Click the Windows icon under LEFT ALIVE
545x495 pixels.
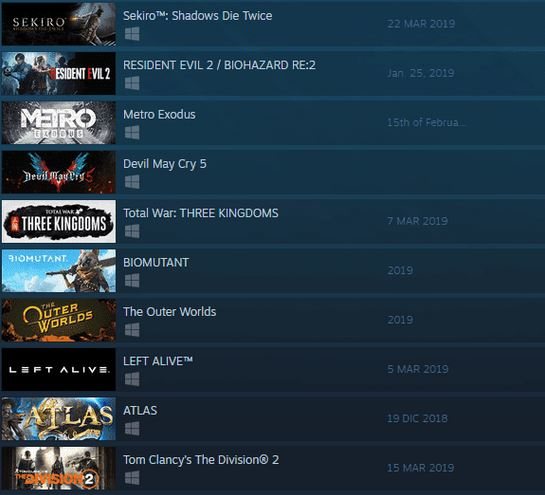click(132, 379)
